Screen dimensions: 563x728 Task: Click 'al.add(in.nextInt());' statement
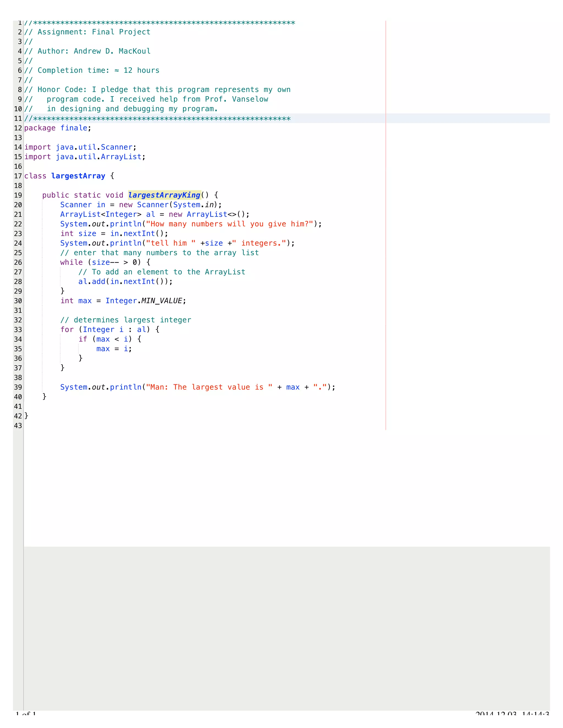pos(125,282)
